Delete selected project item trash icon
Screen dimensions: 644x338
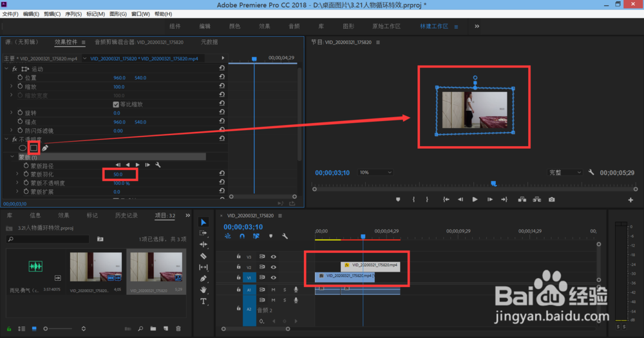coord(178,328)
